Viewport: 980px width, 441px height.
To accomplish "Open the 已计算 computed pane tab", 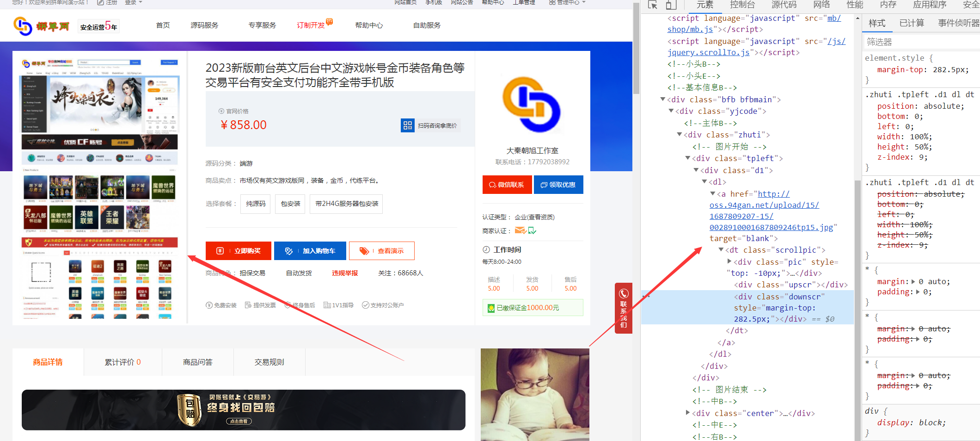I will click(x=912, y=23).
